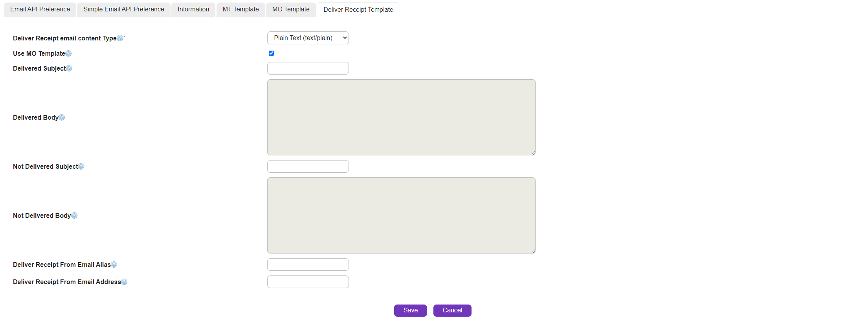Open the email content type dropdown
Screen dimensions: 868x321
(308, 38)
